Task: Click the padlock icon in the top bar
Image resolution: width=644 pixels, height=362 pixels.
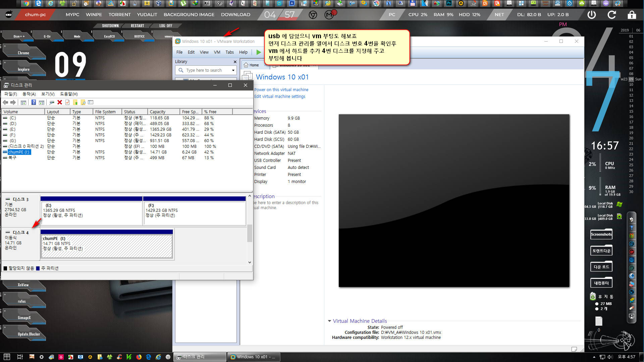Action: point(632,15)
